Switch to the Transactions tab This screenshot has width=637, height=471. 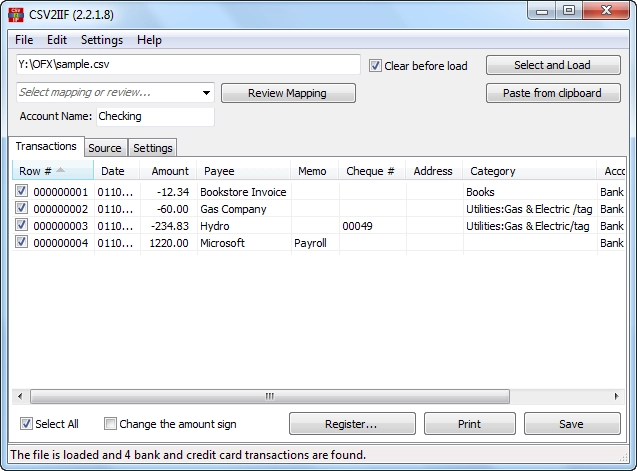click(x=46, y=146)
